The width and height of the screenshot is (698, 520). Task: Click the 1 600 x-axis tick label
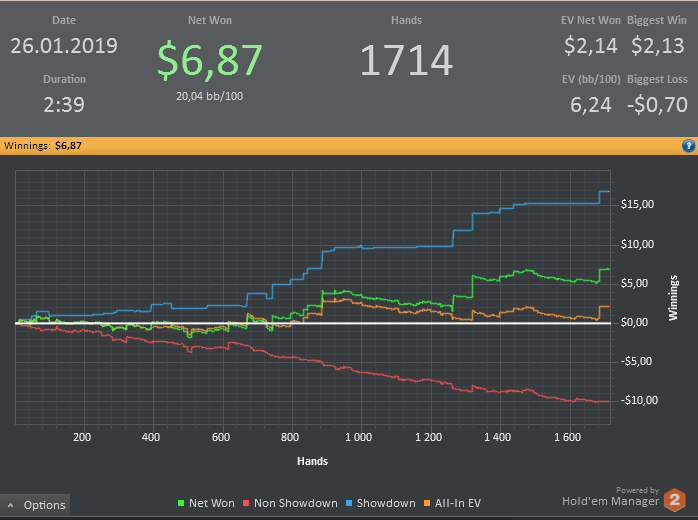pos(568,437)
